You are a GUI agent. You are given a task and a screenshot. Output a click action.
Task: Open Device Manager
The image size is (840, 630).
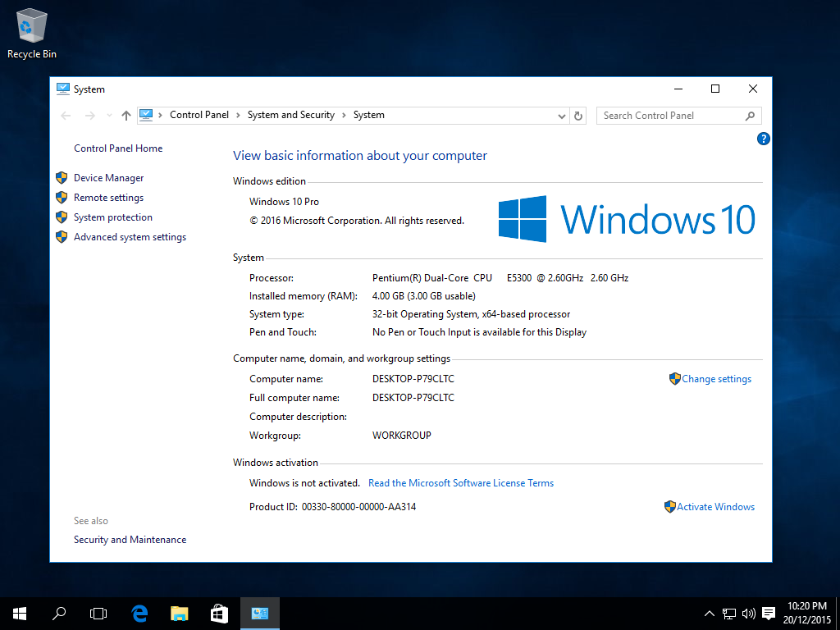click(109, 178)
